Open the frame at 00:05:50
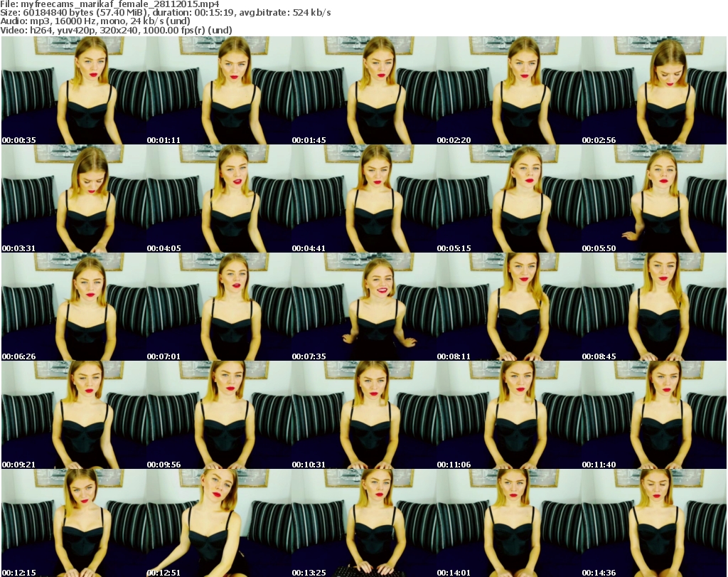Viewport: 728px width, 577px height. click(x=654, y=198)
